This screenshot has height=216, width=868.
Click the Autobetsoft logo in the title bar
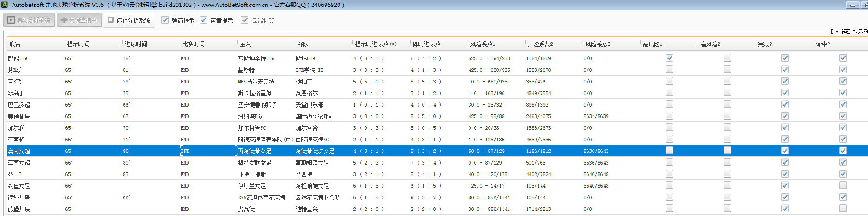4,5
